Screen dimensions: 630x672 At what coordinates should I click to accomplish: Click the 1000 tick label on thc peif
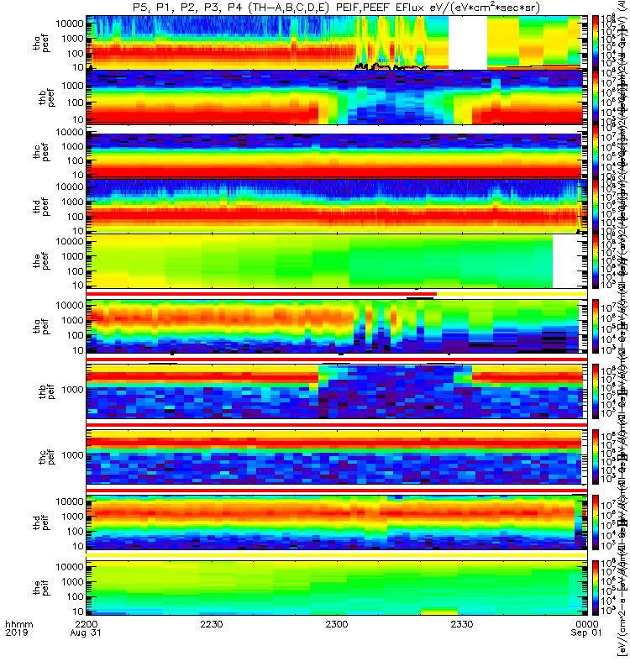click(72, 455)
